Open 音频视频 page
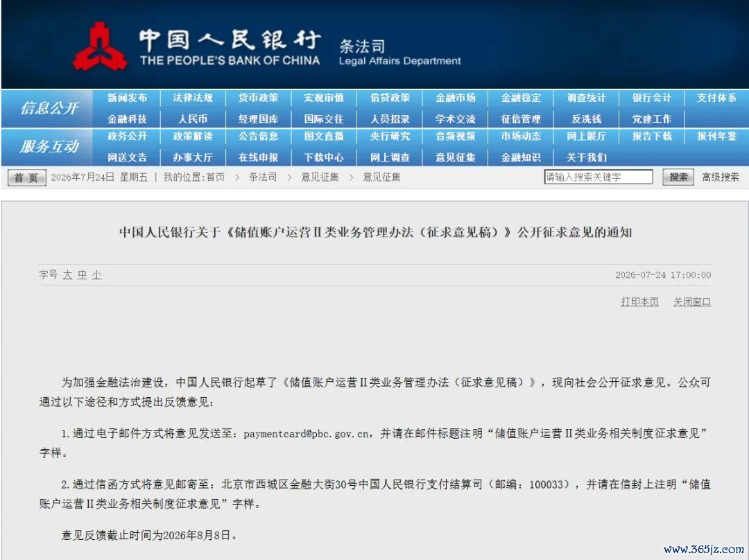Viewport: 749px width, 560px height. tap(455, 137)
